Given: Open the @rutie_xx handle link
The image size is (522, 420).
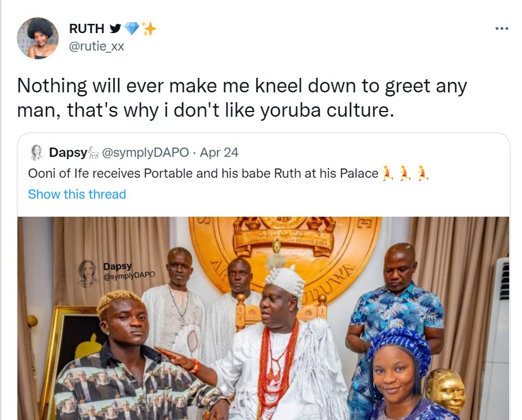Looking at the screenshot, I should click(96, 46).
